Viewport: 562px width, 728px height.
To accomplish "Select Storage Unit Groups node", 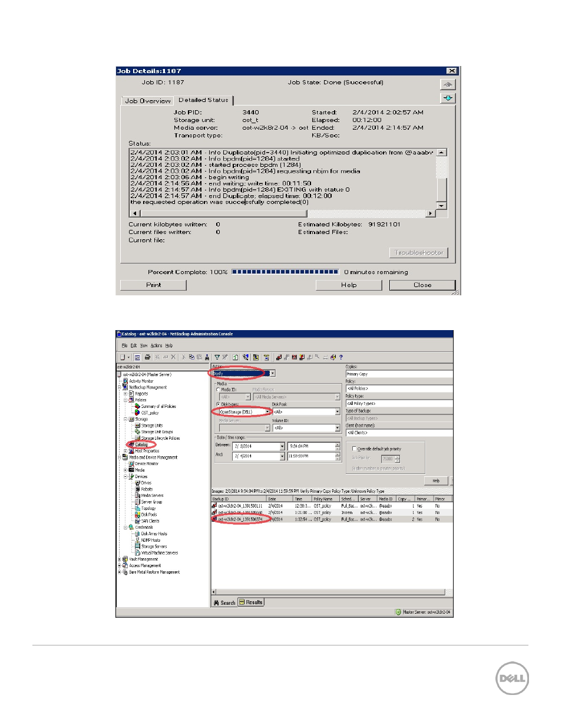I will point(157,431).
